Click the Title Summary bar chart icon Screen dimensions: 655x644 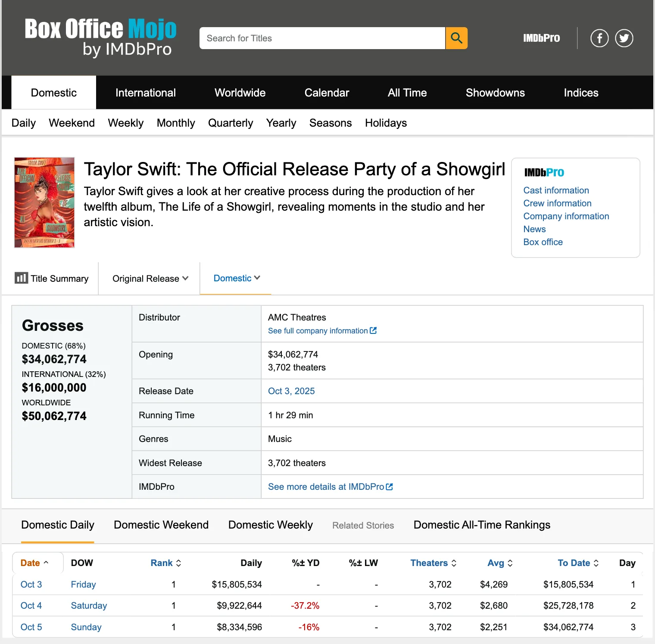(21, 278)
